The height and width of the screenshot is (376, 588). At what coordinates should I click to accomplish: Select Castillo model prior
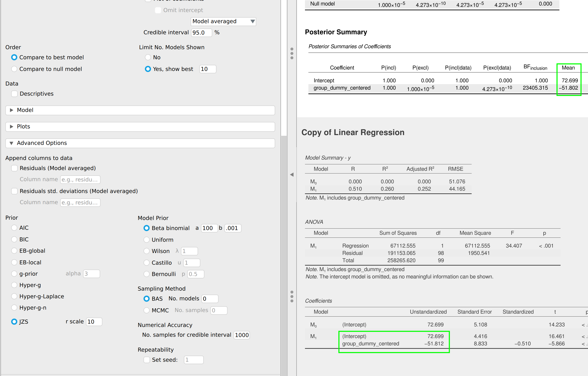(x=147, y=263)
